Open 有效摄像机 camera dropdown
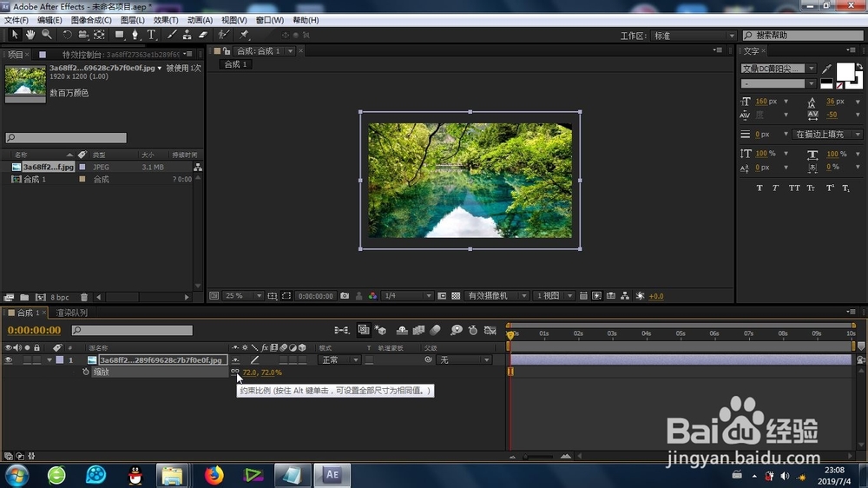This screenshot has height=488, width=868. (496, 296)
